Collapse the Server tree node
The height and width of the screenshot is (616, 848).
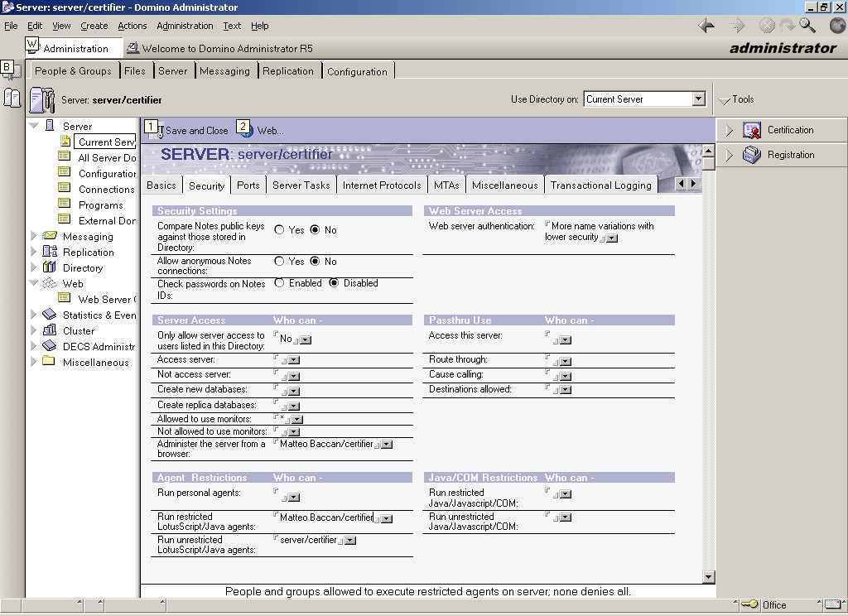pos(33,126)
